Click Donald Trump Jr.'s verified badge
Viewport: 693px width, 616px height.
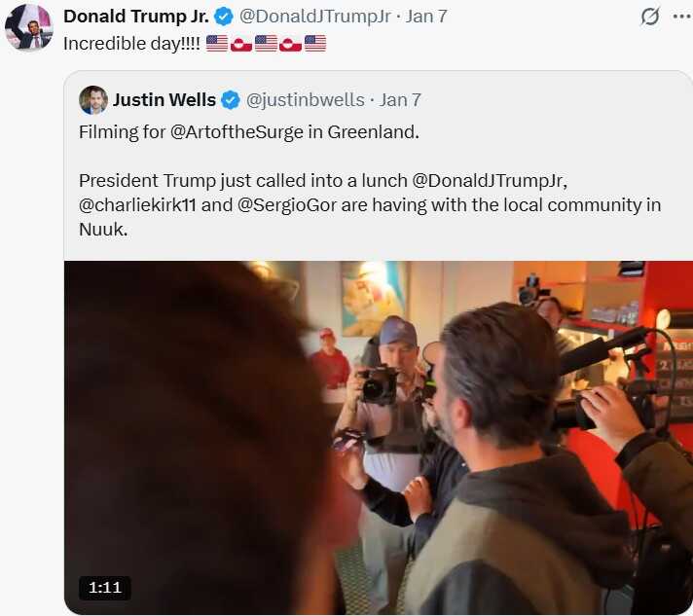(x=224, y=17)
